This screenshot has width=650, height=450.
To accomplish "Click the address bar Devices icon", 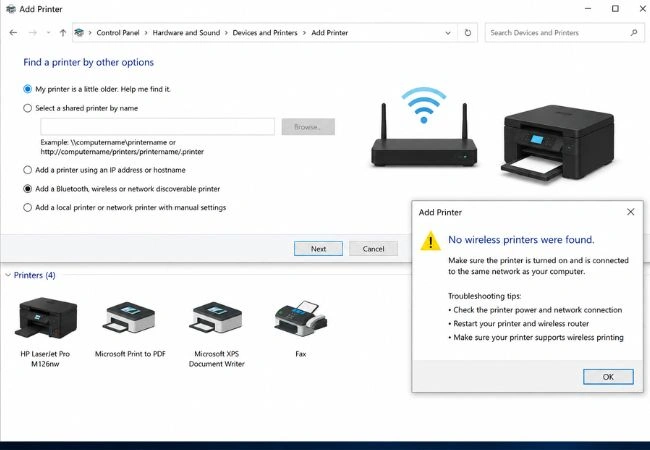I will pos(79,32).
